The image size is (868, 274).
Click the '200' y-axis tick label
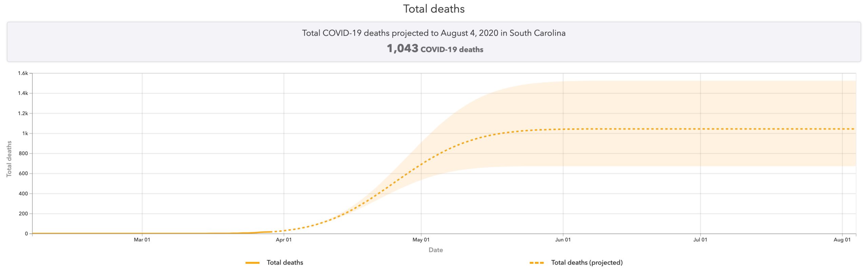[x=23, y=214]
